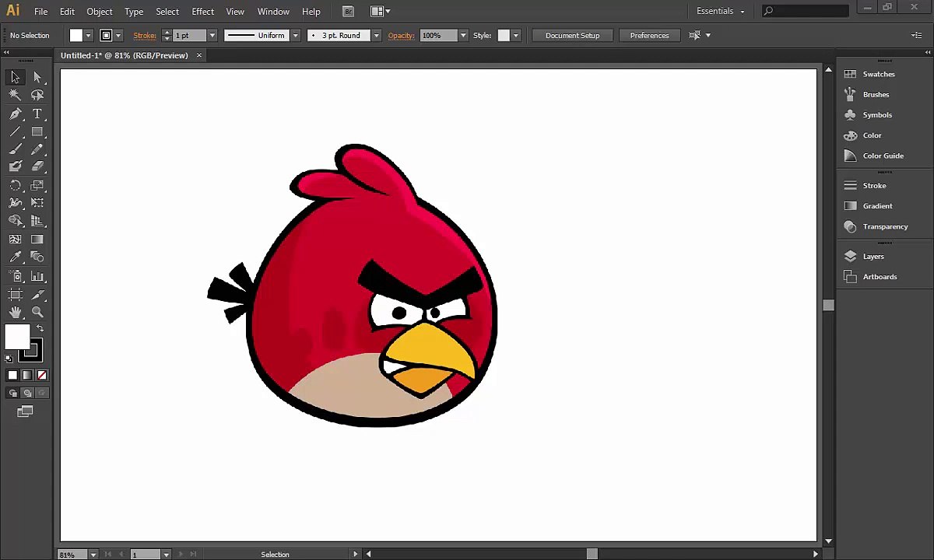Select the Pencil tool
Image resolution: width=934 pixels, height=560 pixels.
click(x=37, y=149)
